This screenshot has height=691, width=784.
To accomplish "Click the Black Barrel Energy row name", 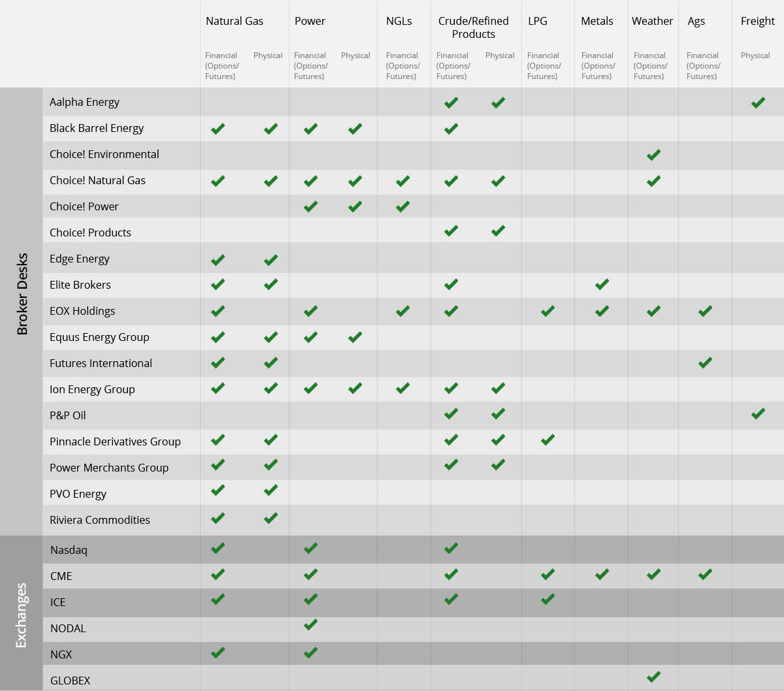I will tap(97, 128).
